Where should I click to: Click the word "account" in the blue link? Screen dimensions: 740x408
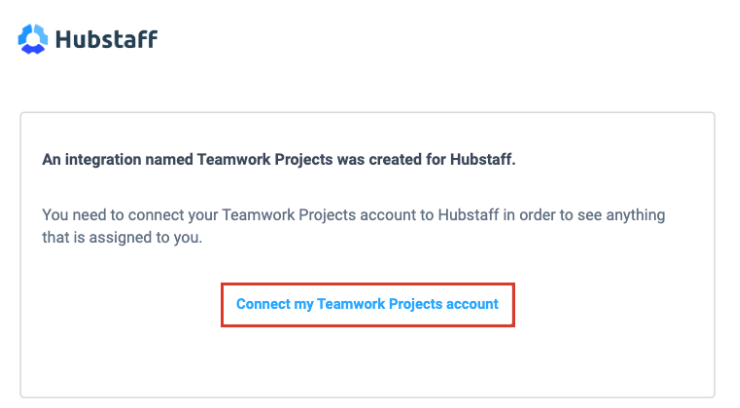[471, 304]
